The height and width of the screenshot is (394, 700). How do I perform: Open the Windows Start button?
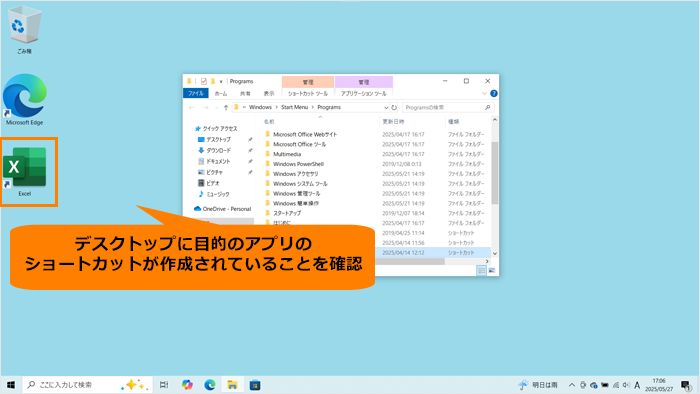tap(11, 385)
